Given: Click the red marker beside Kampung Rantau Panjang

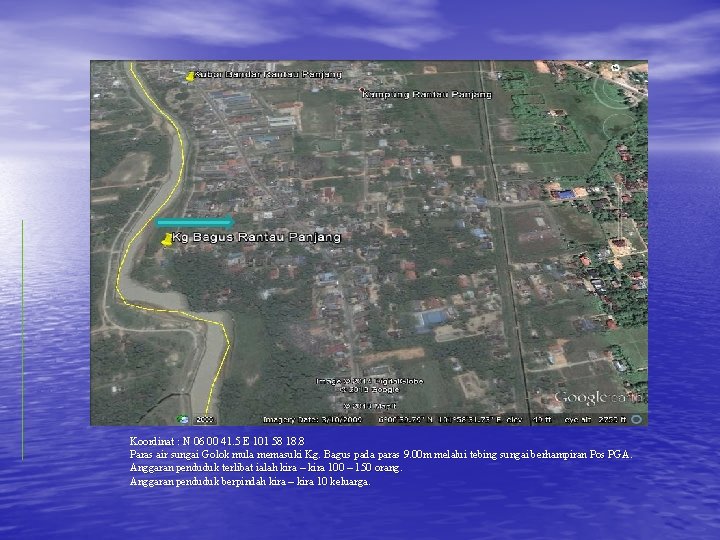Looking at the screenshot, I should (362, 90).
